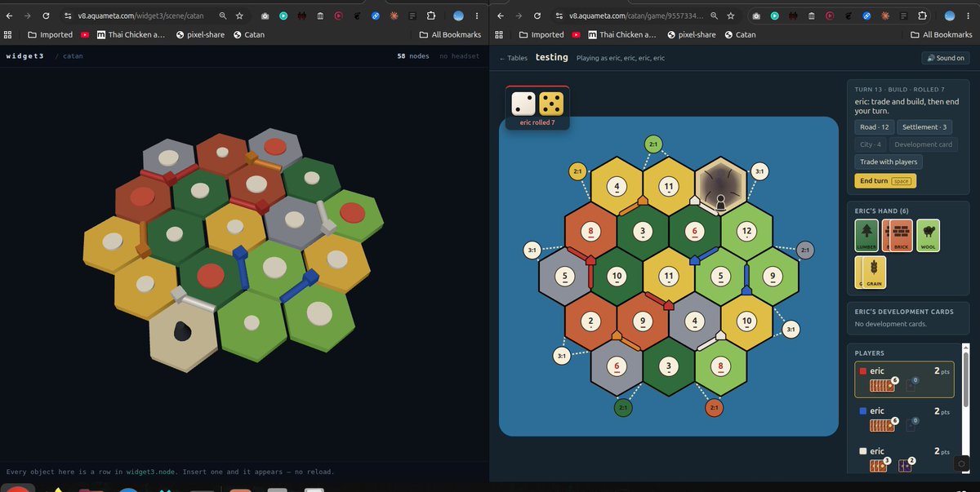Click the number 2 token on the orange hex

pos(590,321)
